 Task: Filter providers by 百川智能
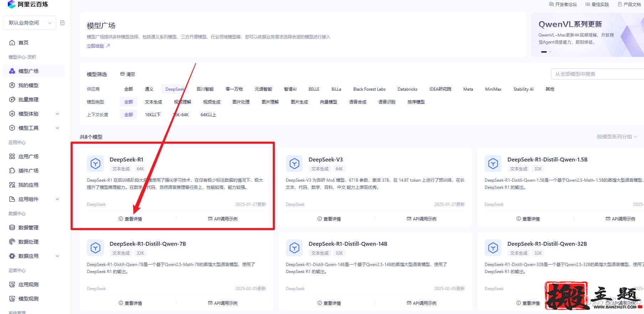point(205,89)
